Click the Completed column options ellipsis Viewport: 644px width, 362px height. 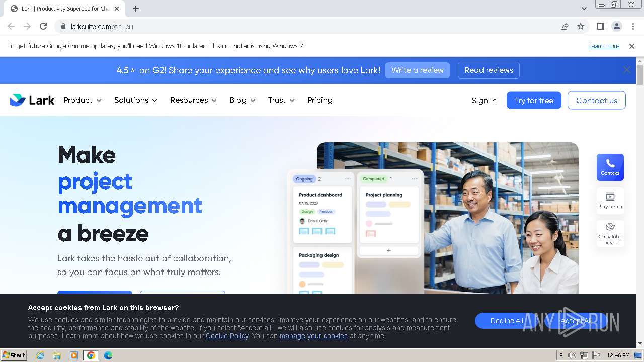(415, 179)
